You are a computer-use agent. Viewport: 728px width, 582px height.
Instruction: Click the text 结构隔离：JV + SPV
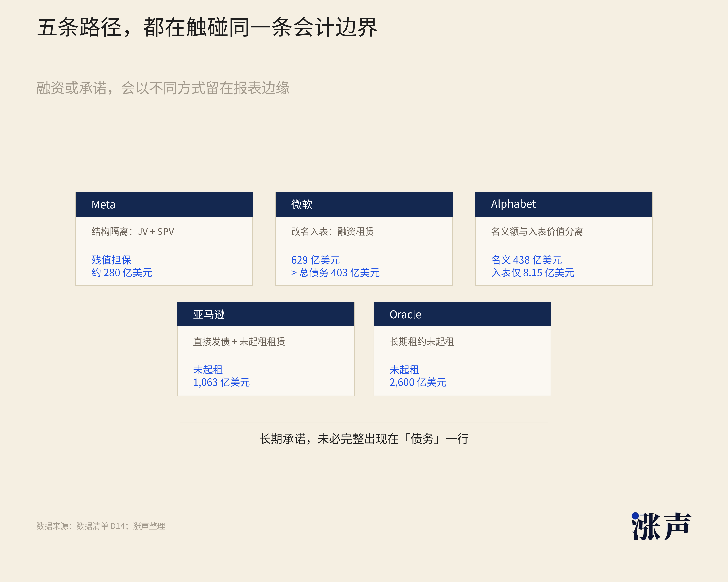(x=133, y=231)
